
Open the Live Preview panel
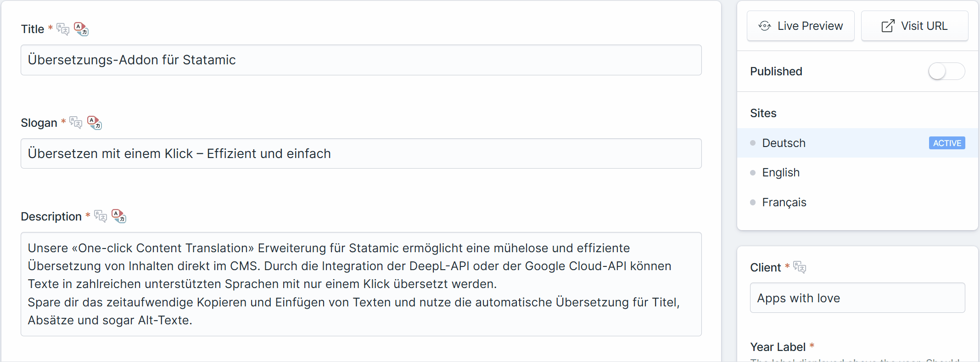(801, 26)
